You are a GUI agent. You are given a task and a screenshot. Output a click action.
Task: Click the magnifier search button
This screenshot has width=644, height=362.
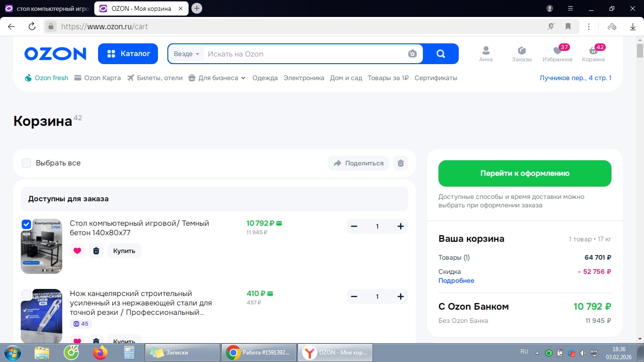coord(441,54)
